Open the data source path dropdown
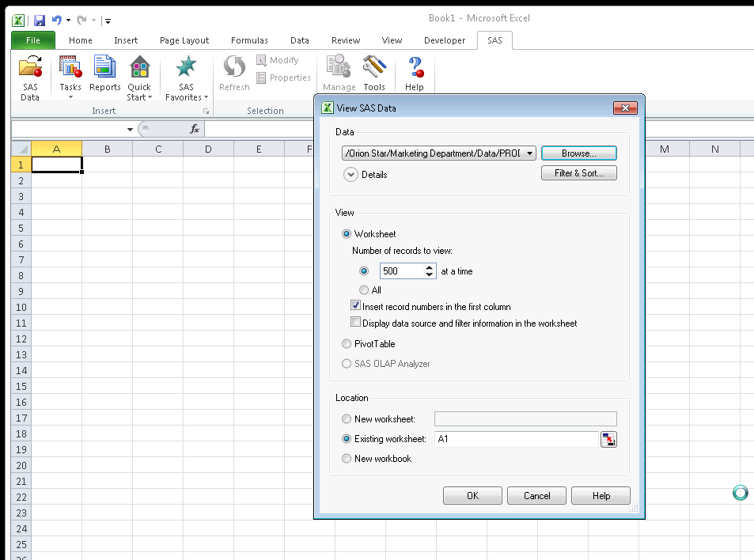754x560 pixels. click(530, 153)
